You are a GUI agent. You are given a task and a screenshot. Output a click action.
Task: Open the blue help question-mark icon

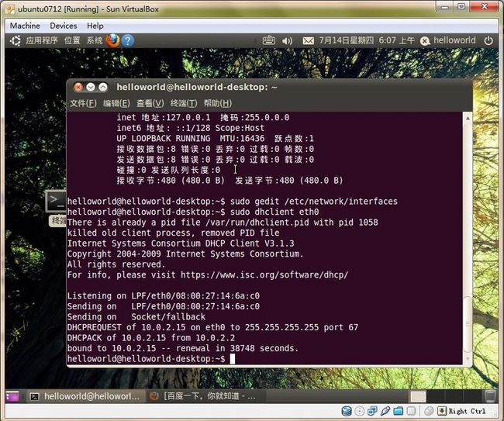[128, 41]
